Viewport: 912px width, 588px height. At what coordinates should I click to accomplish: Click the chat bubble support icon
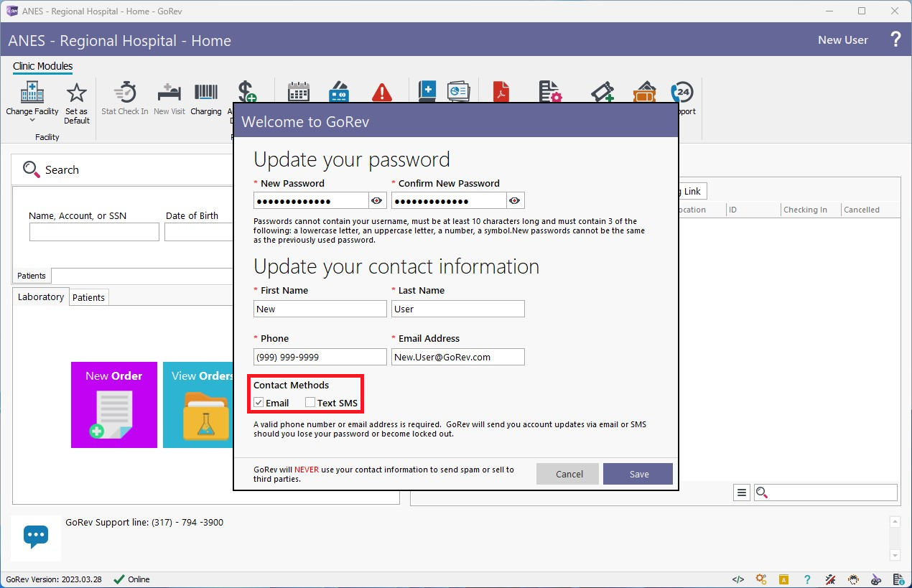pos(36,537)
